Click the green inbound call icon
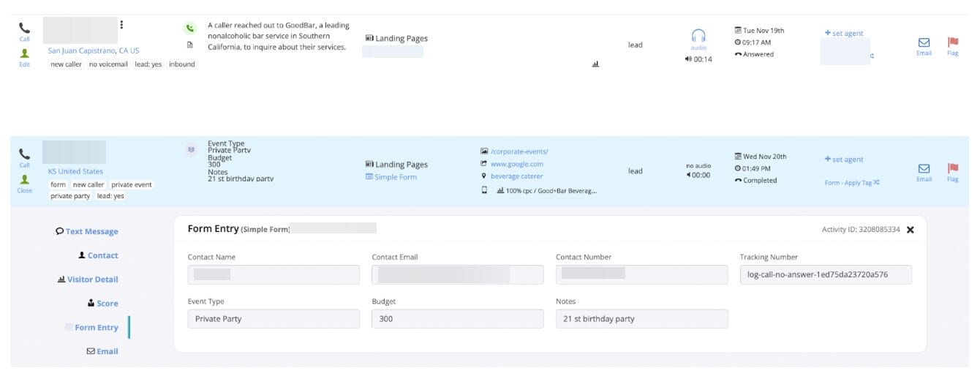The height and width of the screenshot is (379, 980). [x=190, y=29]
